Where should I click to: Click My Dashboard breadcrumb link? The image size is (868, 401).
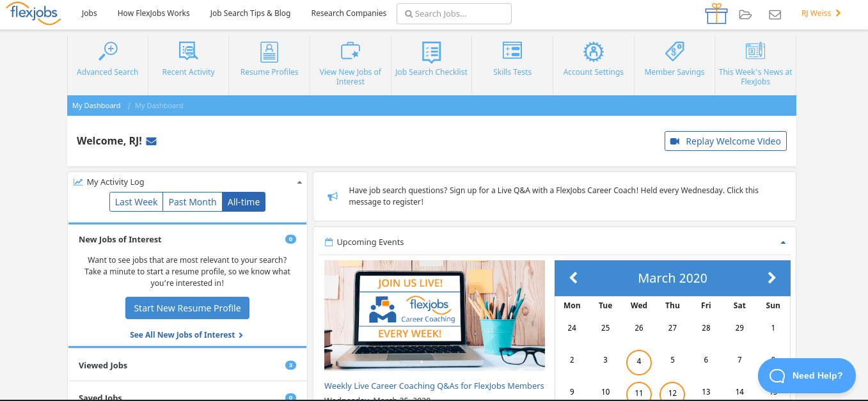click(x=96, y=106)
